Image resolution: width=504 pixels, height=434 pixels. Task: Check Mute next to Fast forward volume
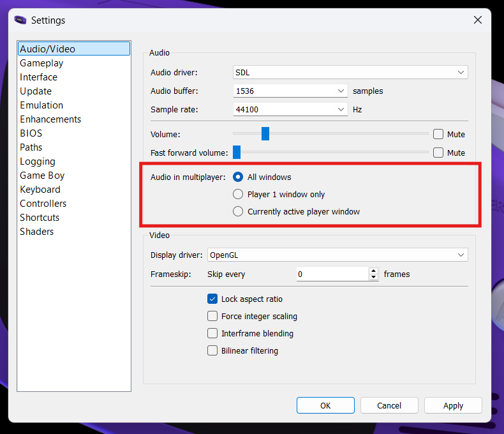438,153
